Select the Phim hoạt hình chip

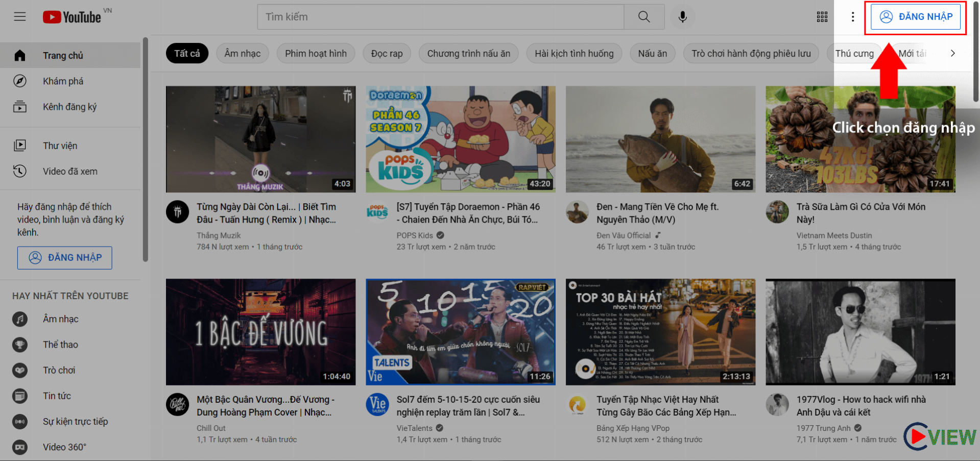(x=316, y=54)
